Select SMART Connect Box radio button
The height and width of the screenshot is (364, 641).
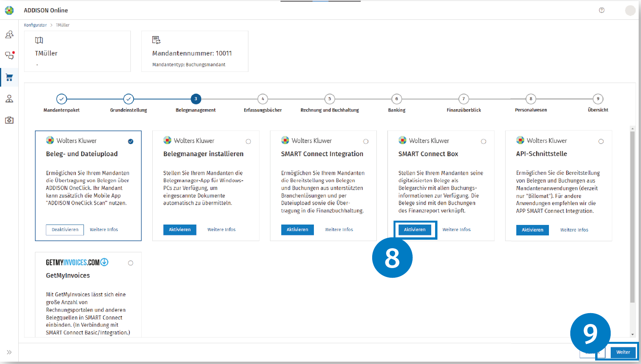pyautogui.click(x=484, y=141)
